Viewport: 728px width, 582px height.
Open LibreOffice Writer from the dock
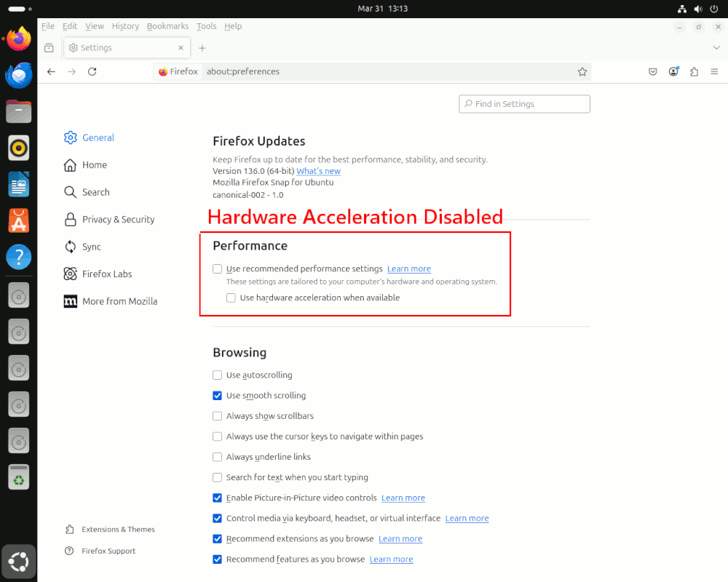[19, 184]
